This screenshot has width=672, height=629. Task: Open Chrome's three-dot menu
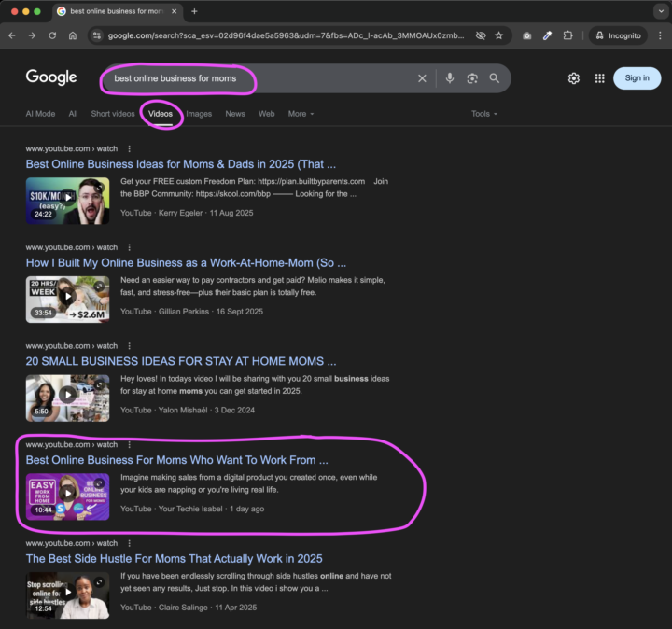point(660,35)
